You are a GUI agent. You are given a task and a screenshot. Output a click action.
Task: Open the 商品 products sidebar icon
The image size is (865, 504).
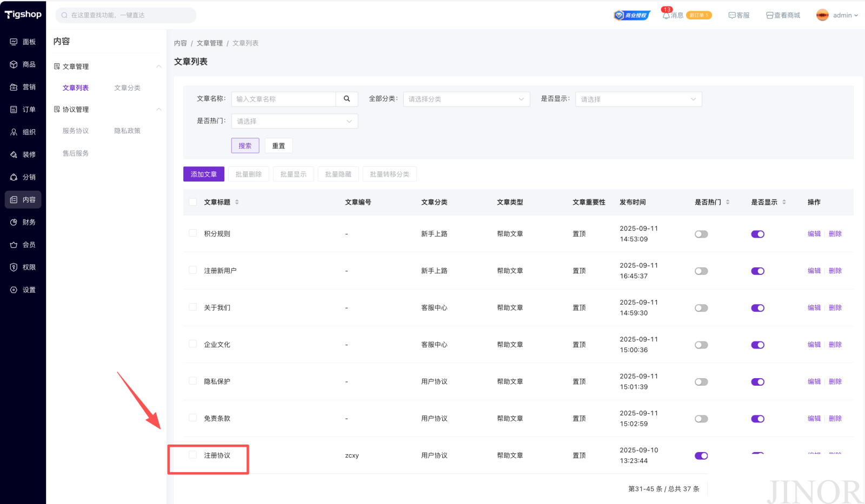tap(14, 64)
